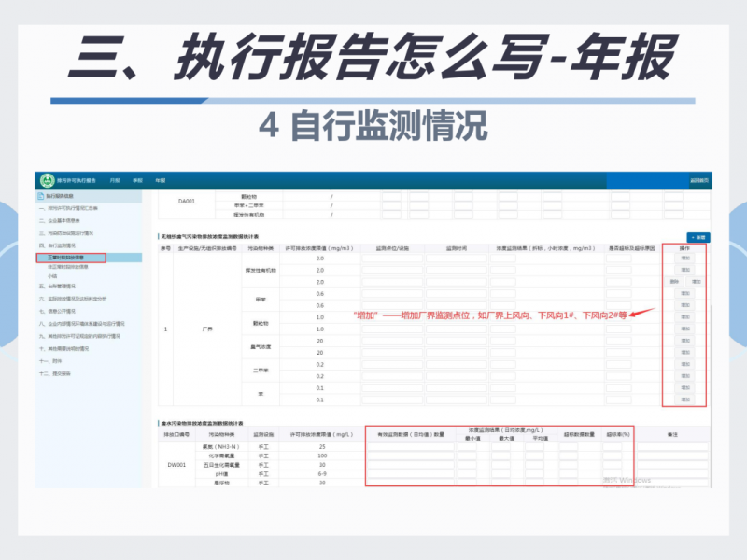Click the document icon beside 执行报告信息
Image resolution: width=747 pixels, height=560 pixels.
40,196
